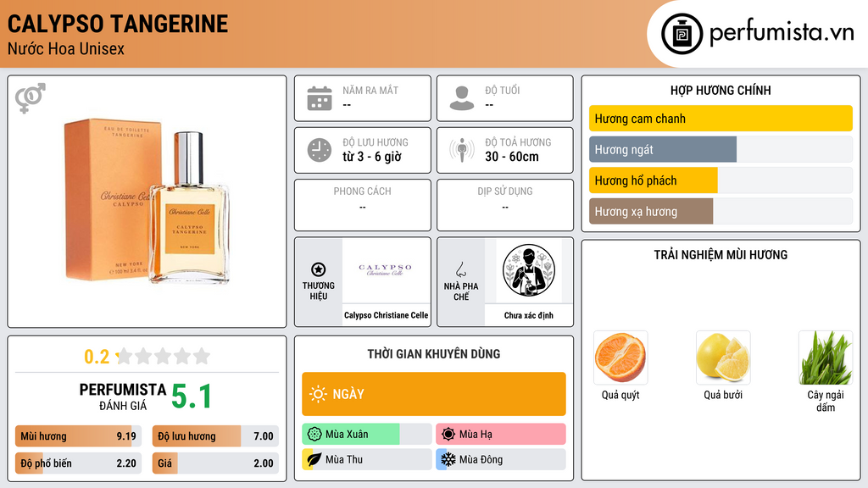Click the Năm ra mắt label
This screenshot has width=868, height=488.
[x=370, y=90]
